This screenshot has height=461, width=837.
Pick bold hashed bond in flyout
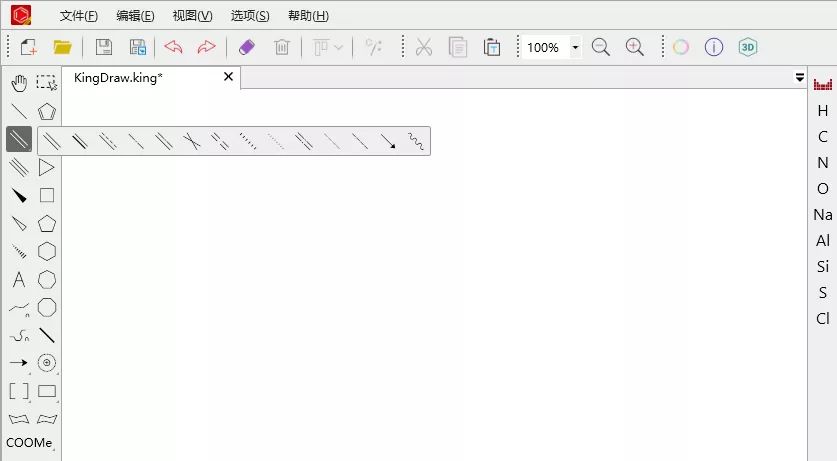(248, 141)
